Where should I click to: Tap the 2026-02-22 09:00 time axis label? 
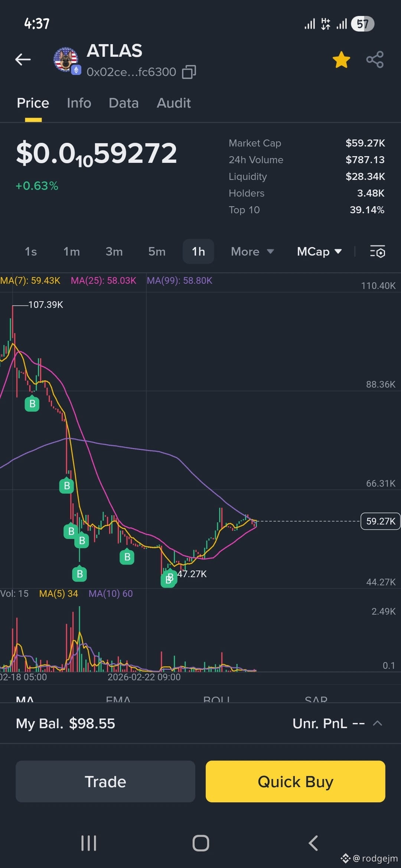click(144, 677)
